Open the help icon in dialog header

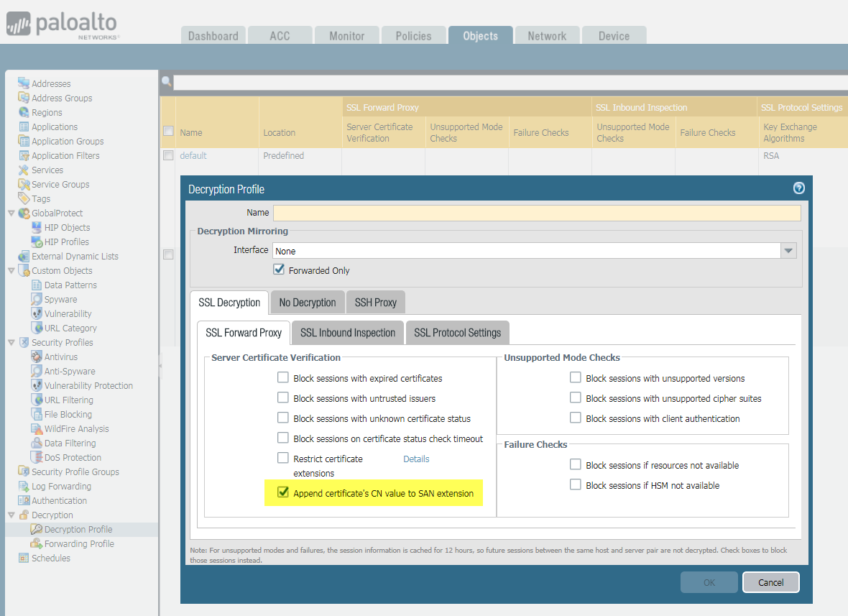[798, 188]
